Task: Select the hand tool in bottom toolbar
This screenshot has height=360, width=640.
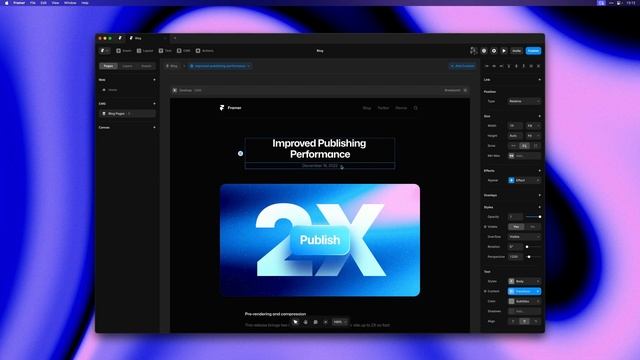Action: [x=306, y=322]
